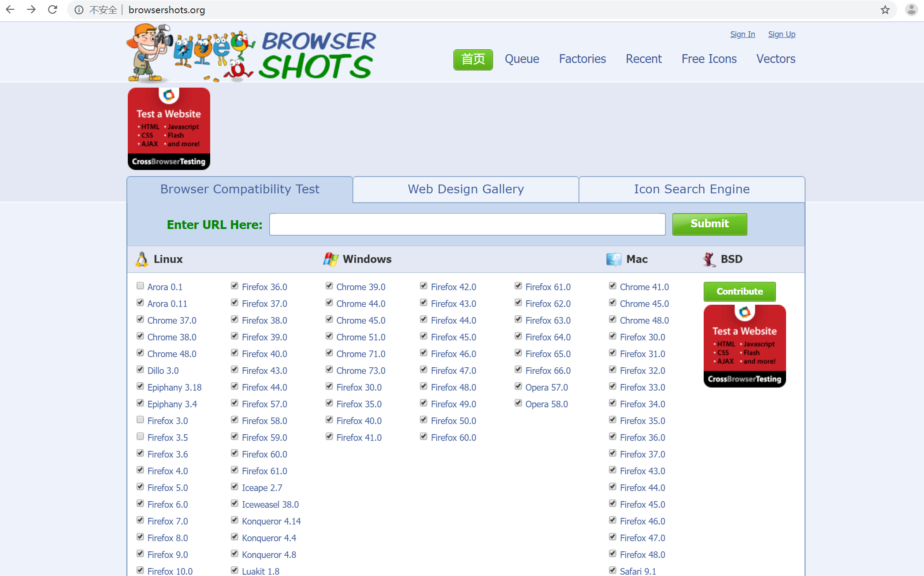Toggle the Epiphany 3.18 checkbox
924x576 pixels.
140,386
